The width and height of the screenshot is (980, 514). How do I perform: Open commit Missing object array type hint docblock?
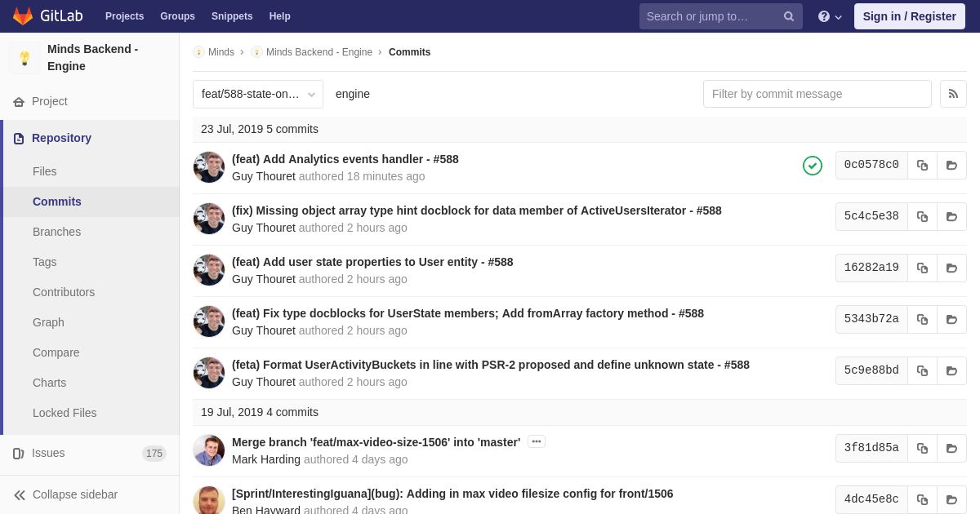point(477,210)
